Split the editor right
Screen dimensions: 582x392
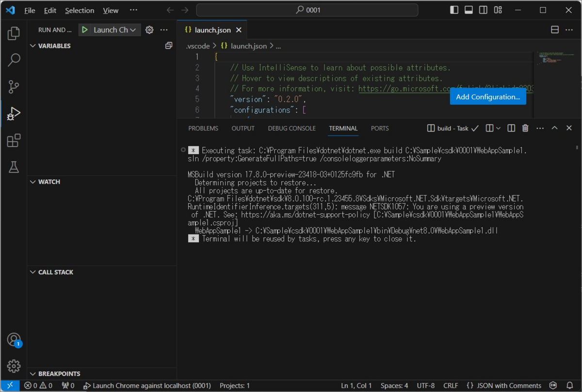pyautogui.click(x=555, y=30)
